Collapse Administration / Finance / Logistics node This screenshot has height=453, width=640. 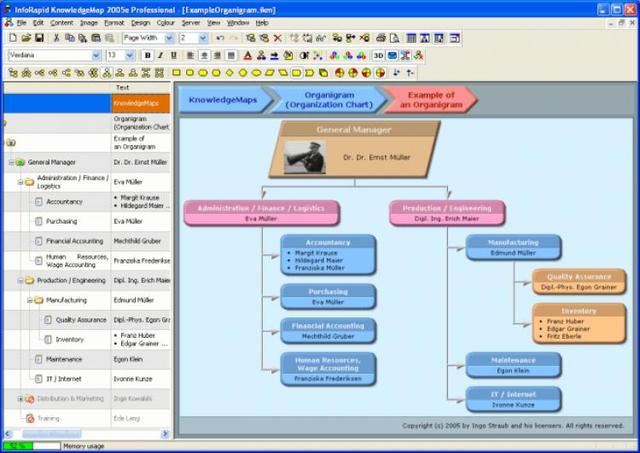coord(20,182)
